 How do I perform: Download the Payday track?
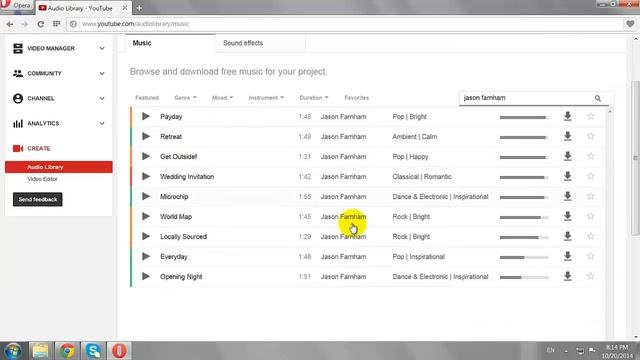click(x=567, y=116)
